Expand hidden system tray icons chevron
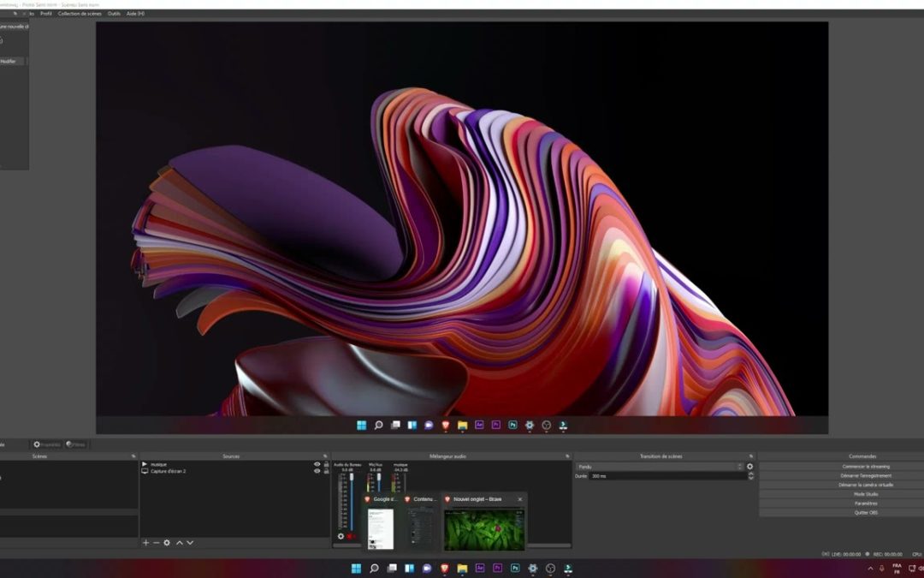Screen dimensions: 924x578 pyautogui.click(x=870, y=569)
